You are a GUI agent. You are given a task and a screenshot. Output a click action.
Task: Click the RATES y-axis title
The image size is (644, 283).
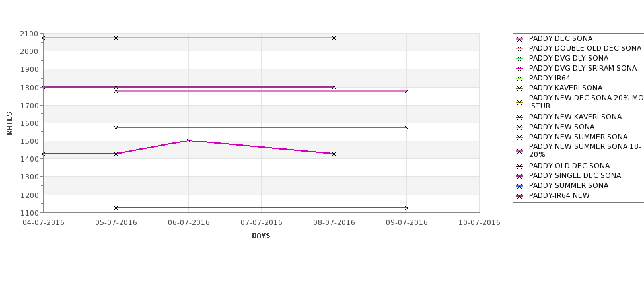coord(9,123)
